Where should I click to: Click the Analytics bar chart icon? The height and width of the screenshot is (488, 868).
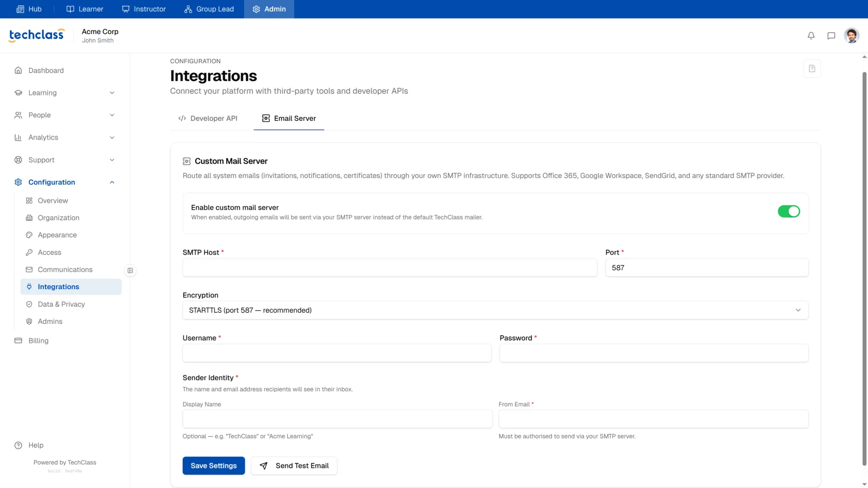[18, 137]
